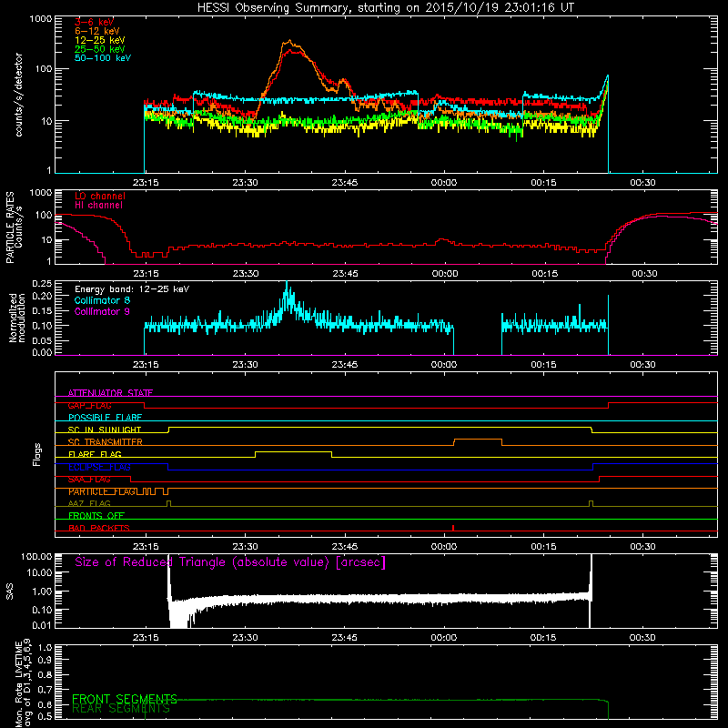Click the BAD_PACKETS red tick marker
The image size is (728, 728).
[452, 528]
